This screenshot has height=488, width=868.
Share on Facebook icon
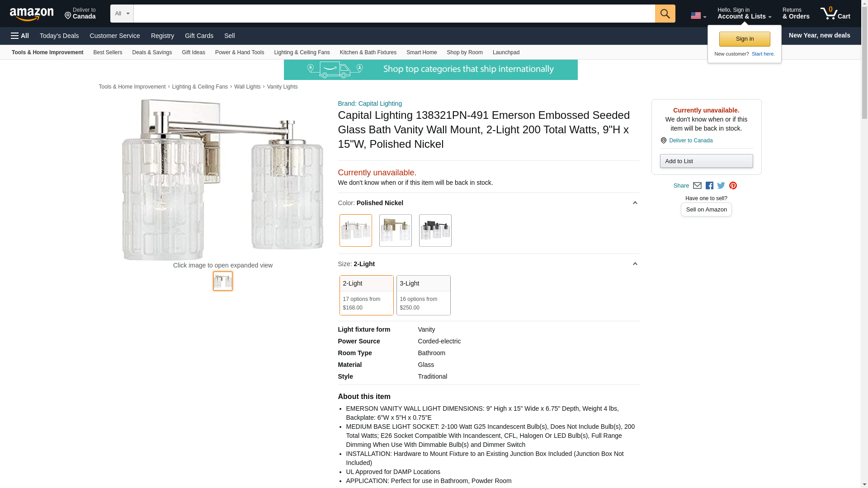tap(709, 186)
